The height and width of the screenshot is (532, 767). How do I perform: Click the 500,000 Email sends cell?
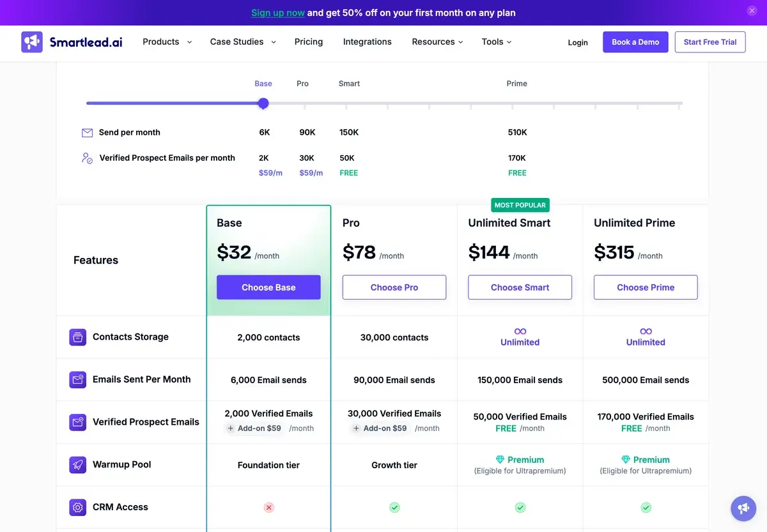click(646, 380)
